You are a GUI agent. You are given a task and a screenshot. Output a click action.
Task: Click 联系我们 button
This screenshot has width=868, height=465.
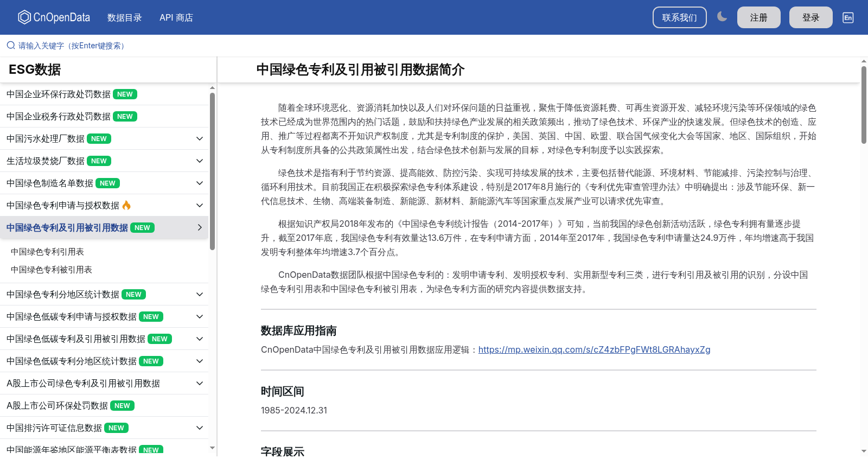pos(679,17)
